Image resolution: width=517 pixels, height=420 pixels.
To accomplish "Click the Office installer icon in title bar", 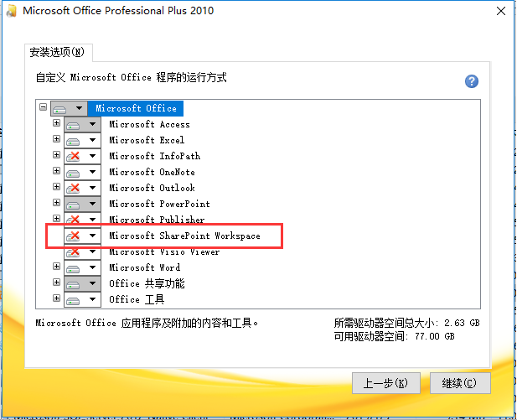I will point(12,11).
